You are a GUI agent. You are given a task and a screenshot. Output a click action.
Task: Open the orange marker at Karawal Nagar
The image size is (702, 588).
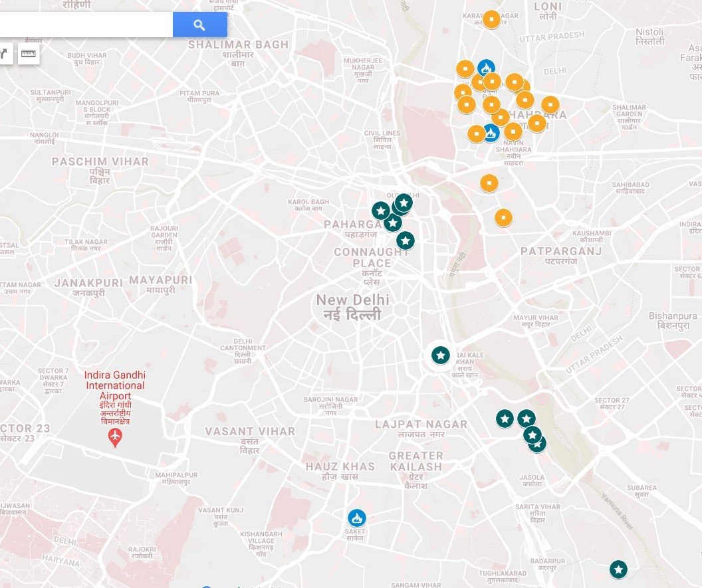491,19
